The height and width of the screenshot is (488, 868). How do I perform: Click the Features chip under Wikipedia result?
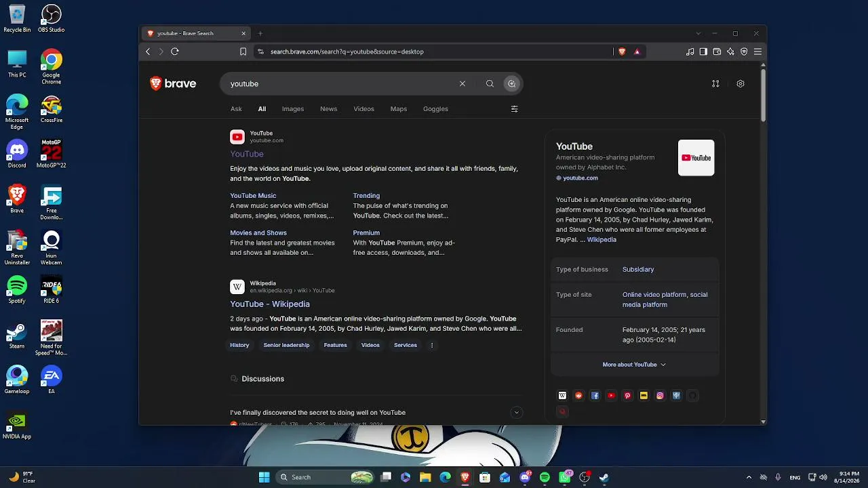335,346
